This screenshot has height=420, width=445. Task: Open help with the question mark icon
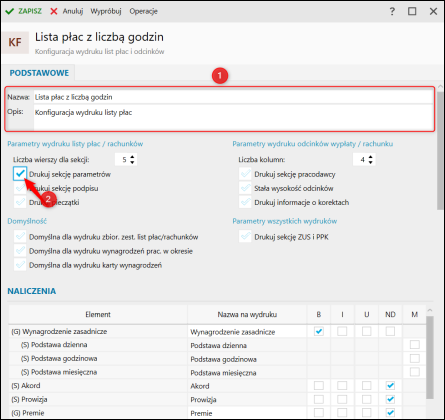click(x=392, y=11)
